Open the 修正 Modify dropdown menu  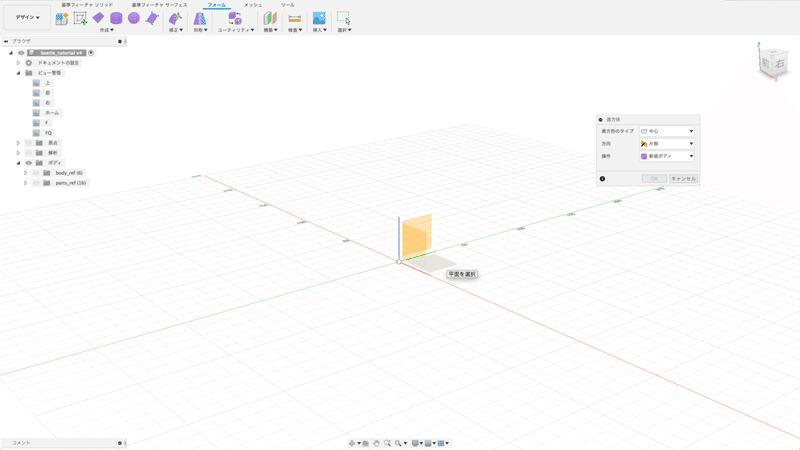(x=176, y=30)
